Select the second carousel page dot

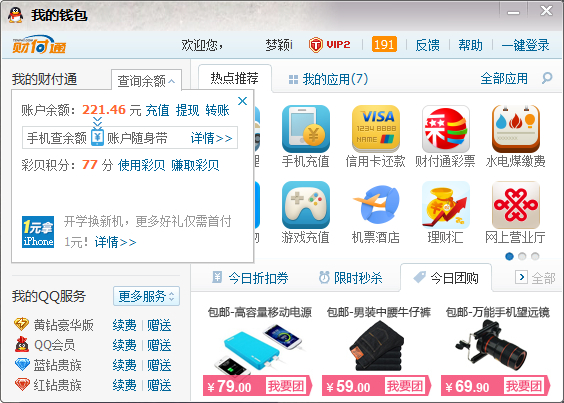522,256
